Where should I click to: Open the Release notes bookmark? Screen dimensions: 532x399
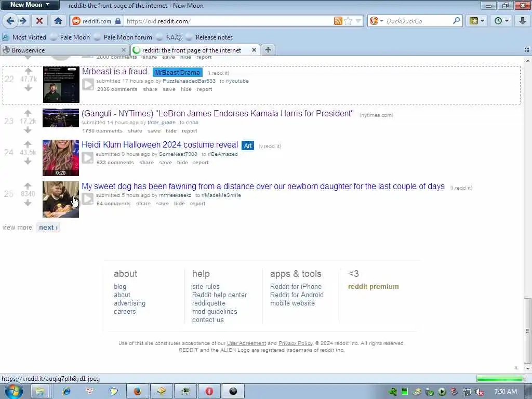click(210, 37)
